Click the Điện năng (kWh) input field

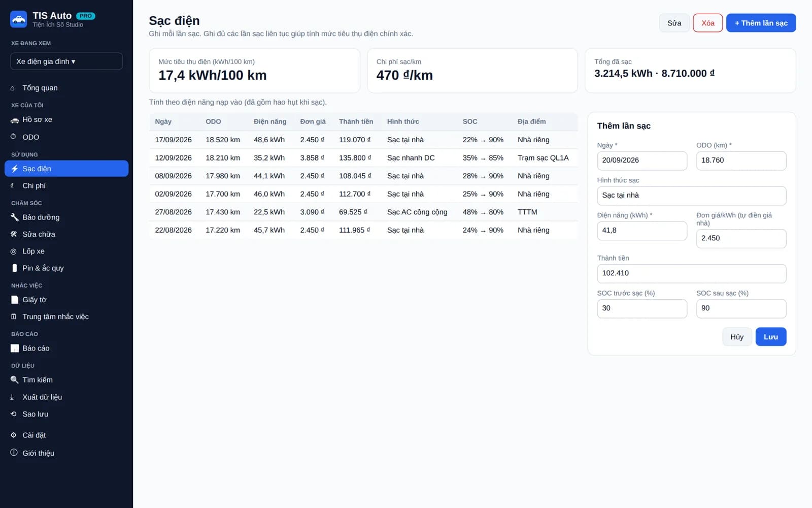coord(642,231)
